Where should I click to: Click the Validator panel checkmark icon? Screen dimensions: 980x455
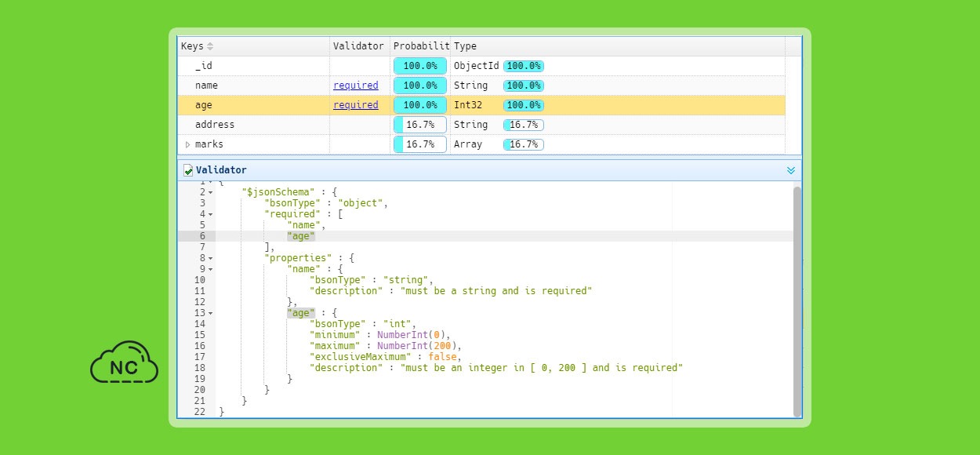pos(188,170)
